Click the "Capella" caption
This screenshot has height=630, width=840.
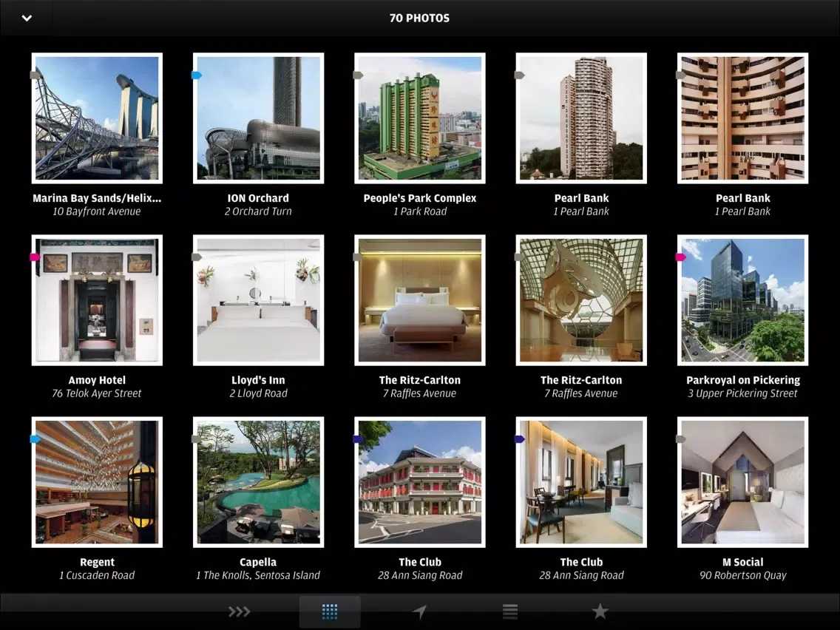pos(258,563)
